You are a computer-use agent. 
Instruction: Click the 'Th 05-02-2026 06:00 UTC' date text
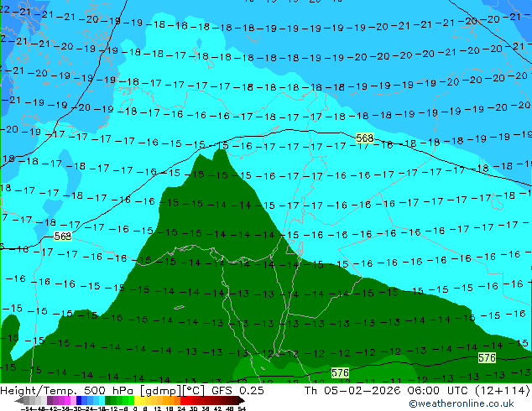pos(388,390)
